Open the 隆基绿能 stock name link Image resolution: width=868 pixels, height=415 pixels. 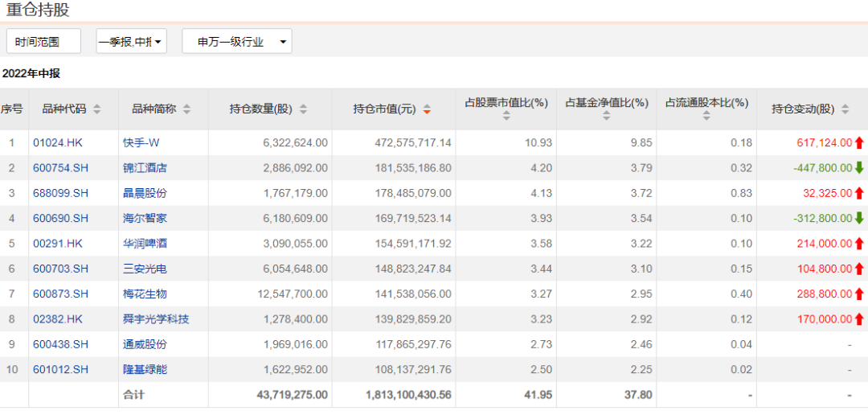145,370
